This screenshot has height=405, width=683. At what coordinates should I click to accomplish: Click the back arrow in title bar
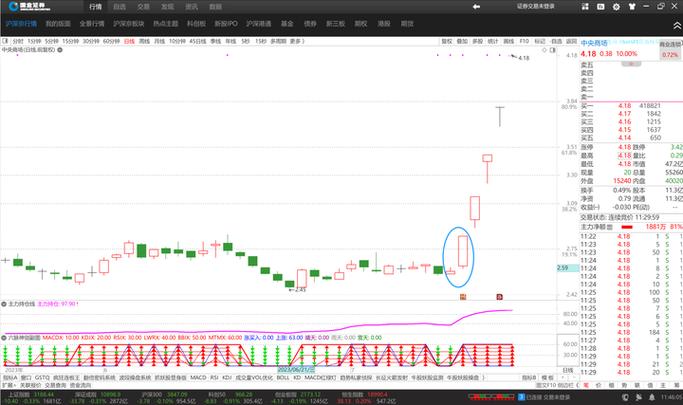[476, 7]
